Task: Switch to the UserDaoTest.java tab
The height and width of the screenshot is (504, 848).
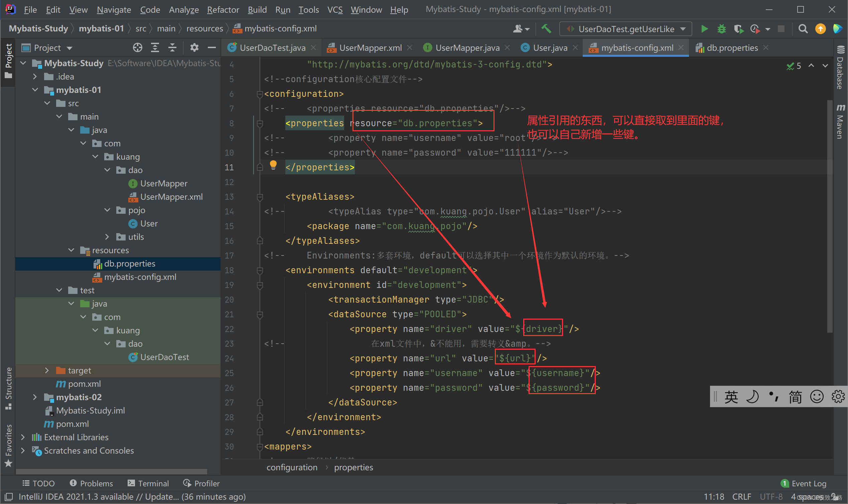Action: [272, 48]
